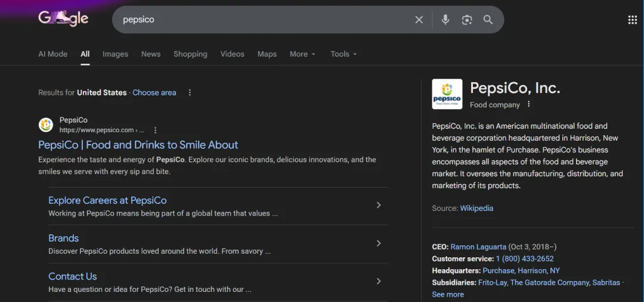
Task: Click the PepsiCo site name above URL
Action: pos(73,120)
